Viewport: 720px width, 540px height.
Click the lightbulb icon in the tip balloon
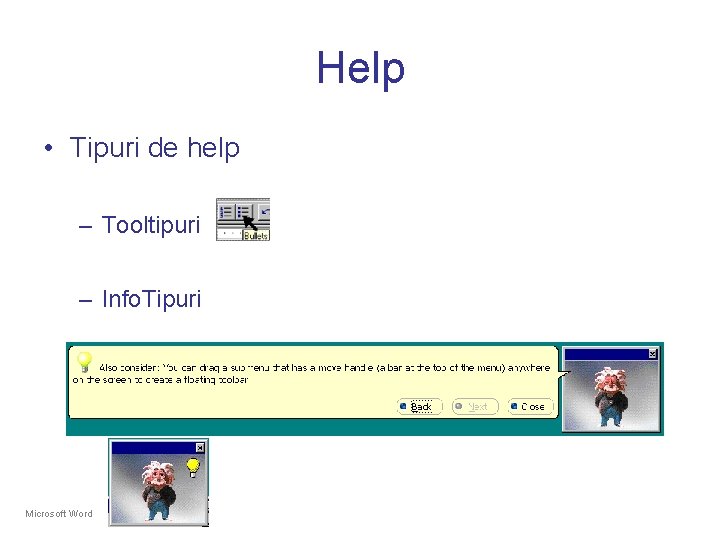pos(84,361)
